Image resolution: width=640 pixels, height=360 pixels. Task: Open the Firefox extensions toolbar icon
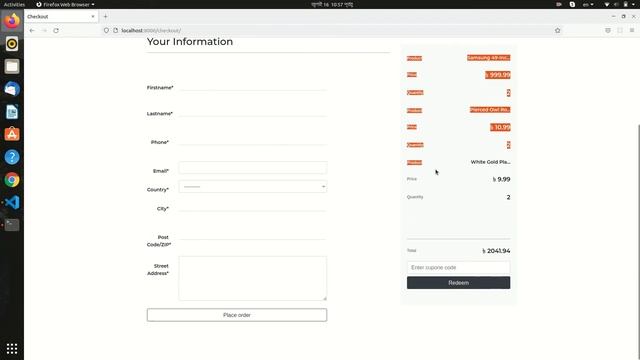click(620, 31)
